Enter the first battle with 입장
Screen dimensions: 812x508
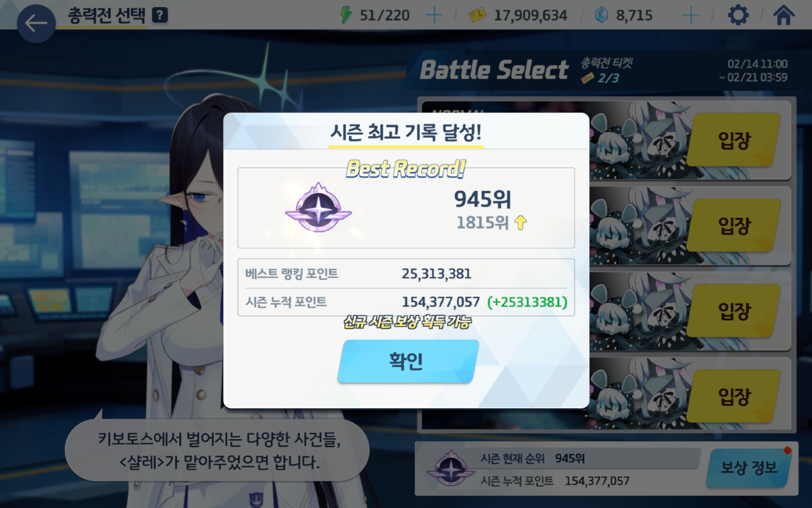[734, 140]
